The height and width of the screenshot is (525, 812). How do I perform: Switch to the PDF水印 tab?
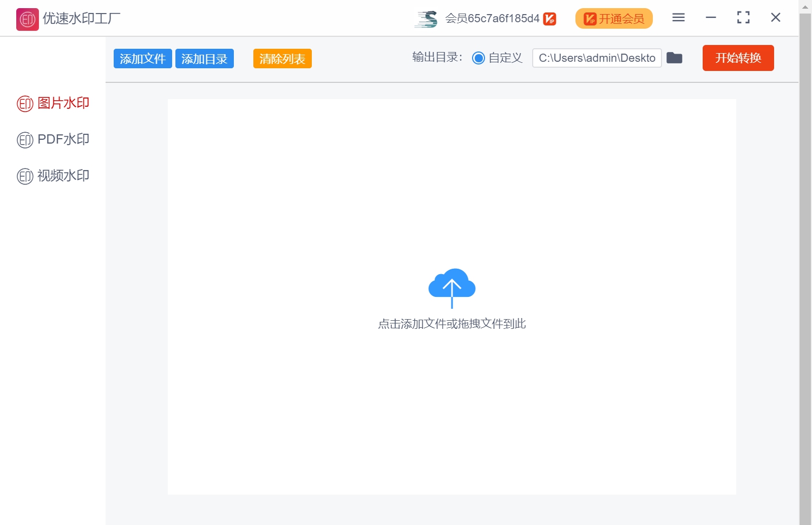(x=62, y=139)
